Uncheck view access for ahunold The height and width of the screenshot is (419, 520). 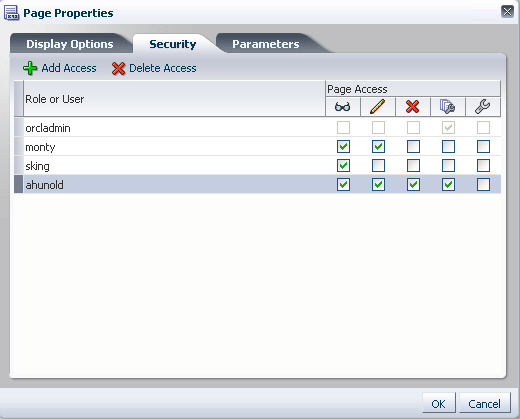click(343, 184)
